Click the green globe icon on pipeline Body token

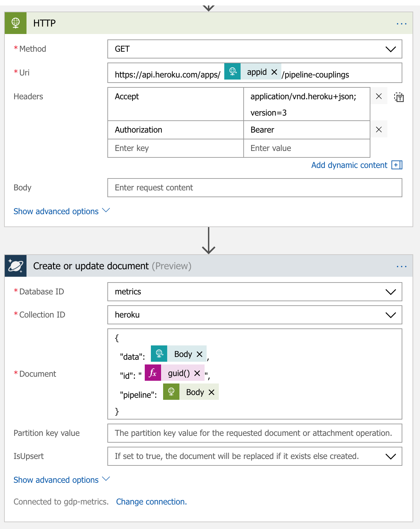coord(171,392)
